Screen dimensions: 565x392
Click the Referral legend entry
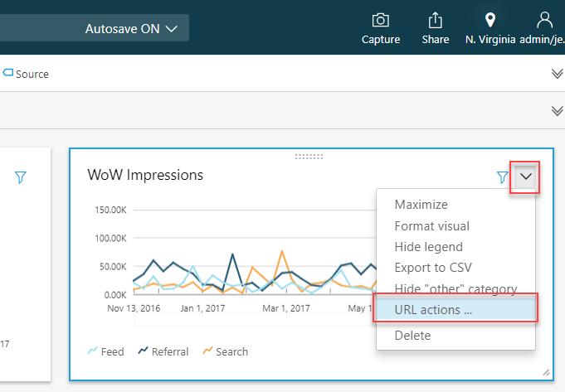pyautogui.click(x=163, y=351)
